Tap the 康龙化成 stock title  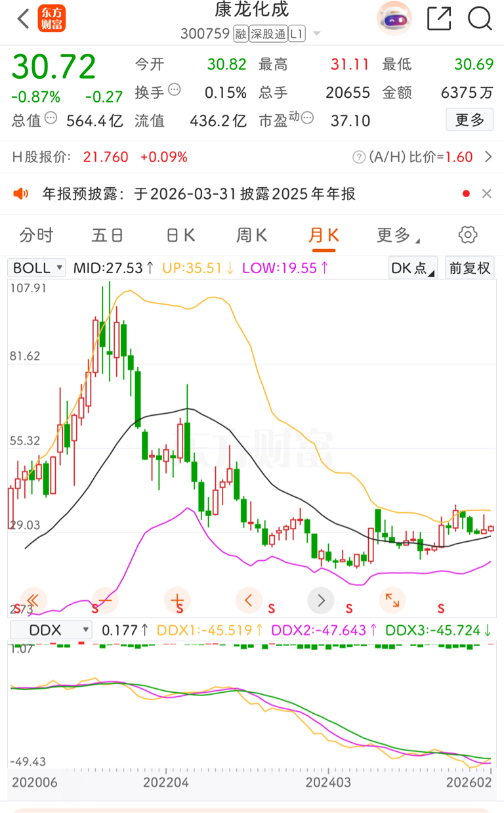pyautogui.click(x=252, y=9)
